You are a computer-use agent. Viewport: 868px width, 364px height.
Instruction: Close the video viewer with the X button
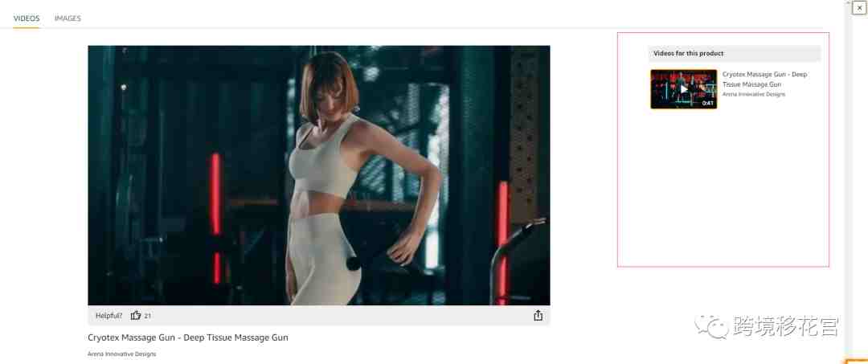859,8
